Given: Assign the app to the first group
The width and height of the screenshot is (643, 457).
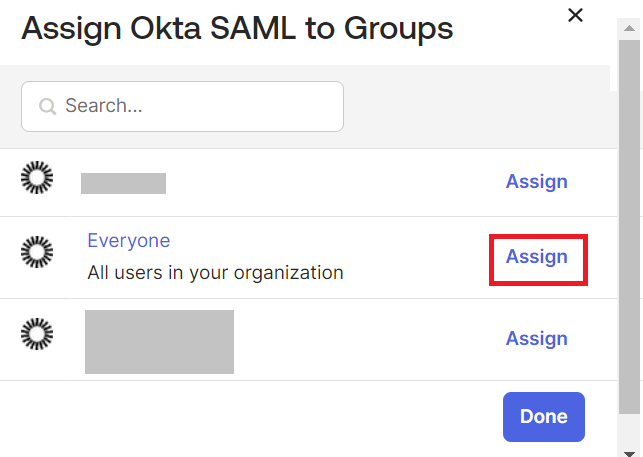Looking at the screenshot, I should coord(536,182).
